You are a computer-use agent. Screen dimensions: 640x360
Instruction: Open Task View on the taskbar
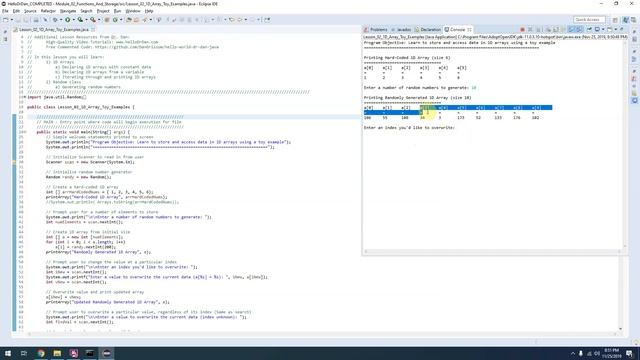24,353
